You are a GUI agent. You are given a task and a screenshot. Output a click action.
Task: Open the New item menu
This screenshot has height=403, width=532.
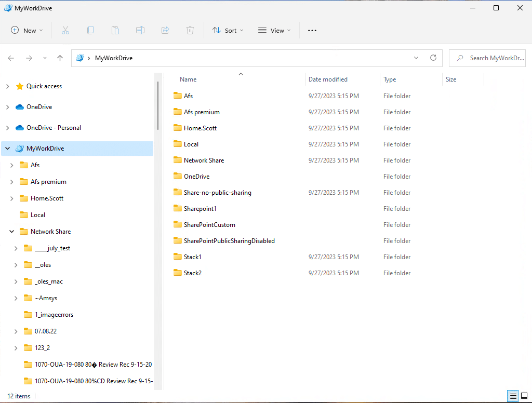(27, 31)
